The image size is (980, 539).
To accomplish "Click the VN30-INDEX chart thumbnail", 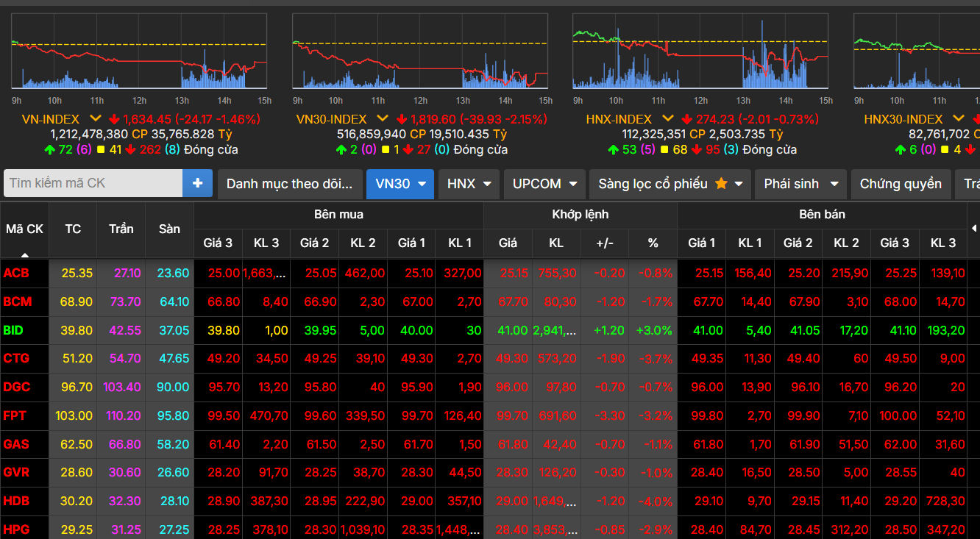I will 420,51.
